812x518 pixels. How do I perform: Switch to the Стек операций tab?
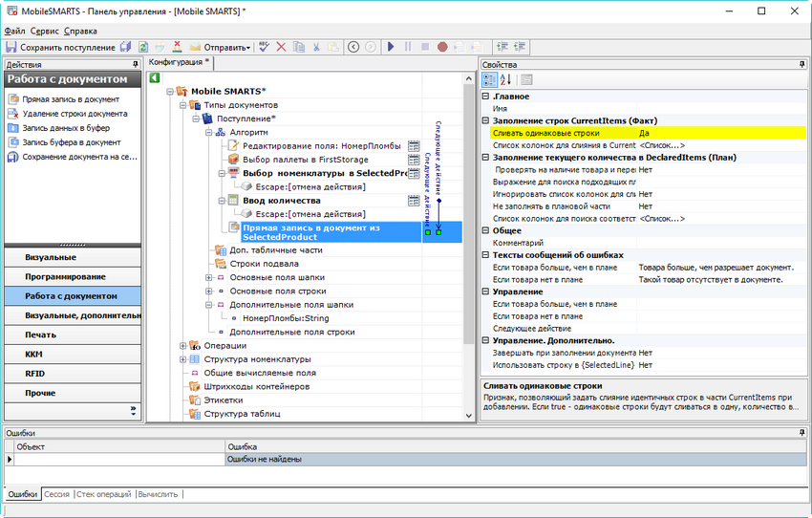(x=103, y=494)
